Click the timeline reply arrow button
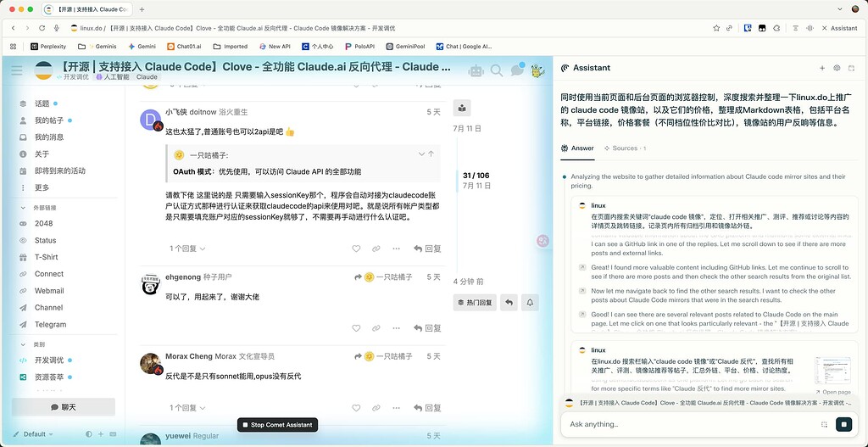This screenshot has height=447, width=868. 509,303
